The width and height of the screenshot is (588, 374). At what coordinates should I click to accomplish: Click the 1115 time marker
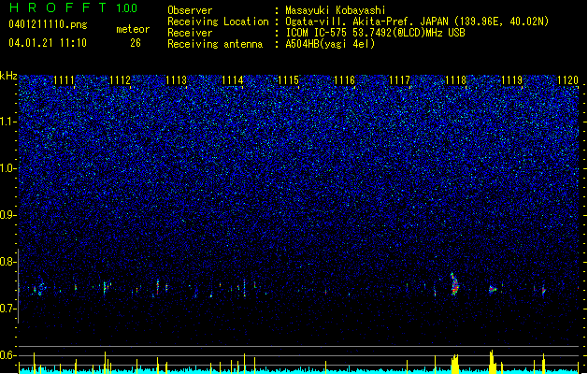pyautogui.click(x=288, y=80)
